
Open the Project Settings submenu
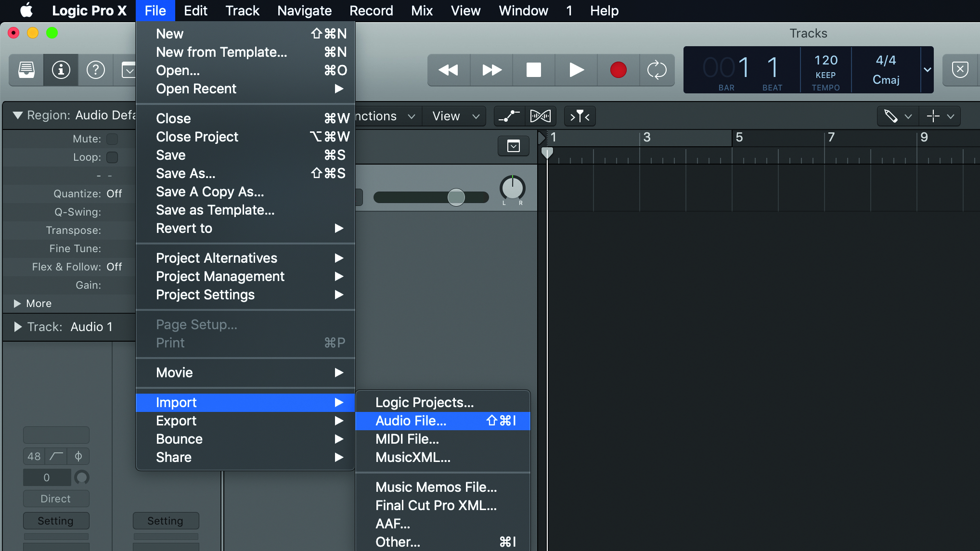tap(245, 295)
